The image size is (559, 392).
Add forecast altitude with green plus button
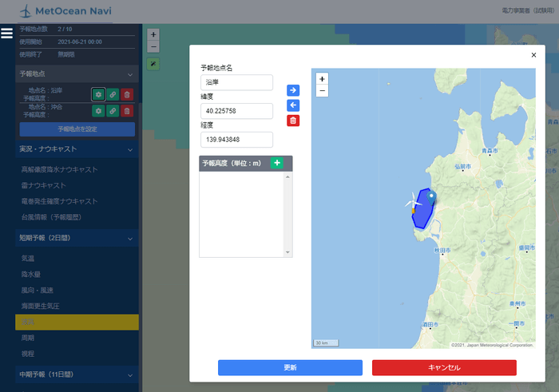277,163
